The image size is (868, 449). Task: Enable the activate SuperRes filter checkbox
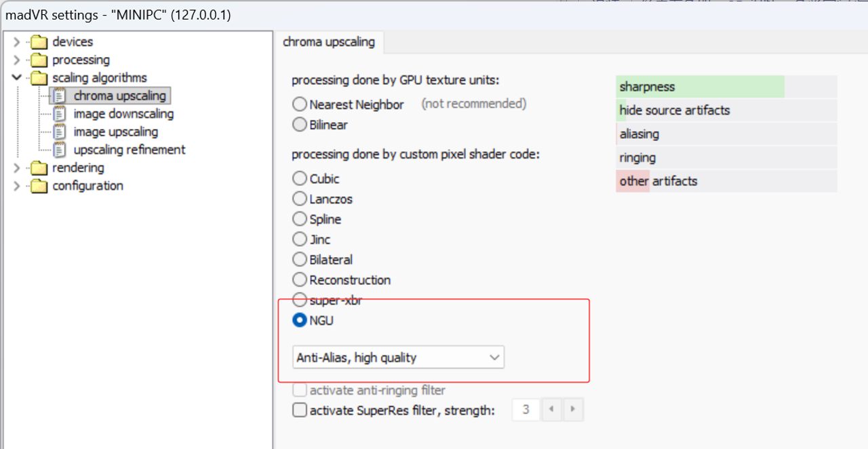point(299,410)
